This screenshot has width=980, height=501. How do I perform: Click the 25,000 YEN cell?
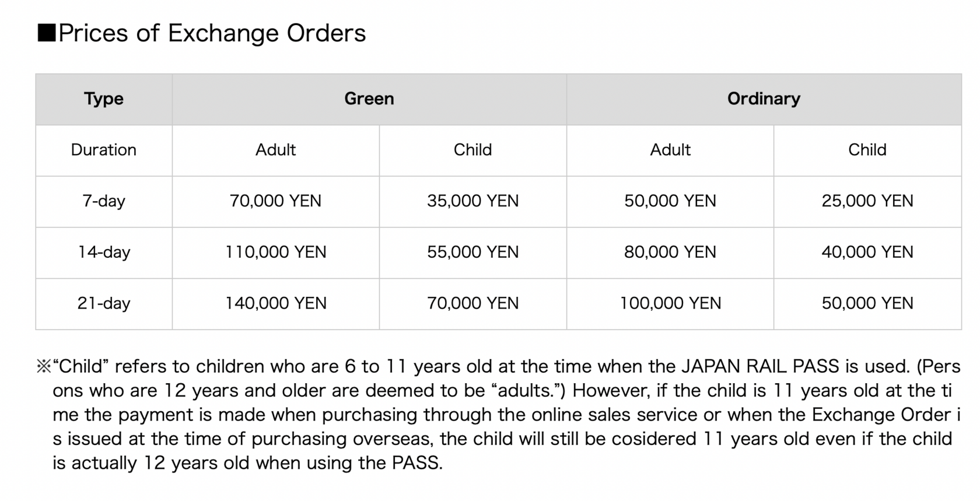pos(867,202)
